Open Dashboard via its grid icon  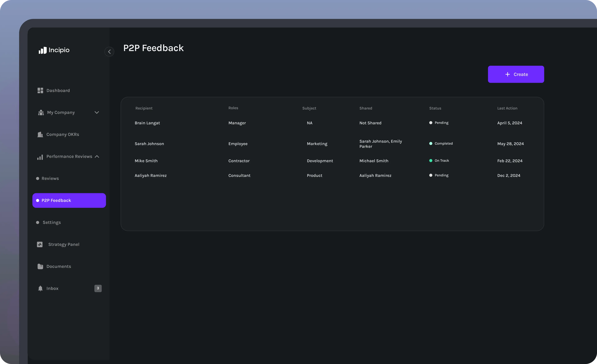(40, 90)
